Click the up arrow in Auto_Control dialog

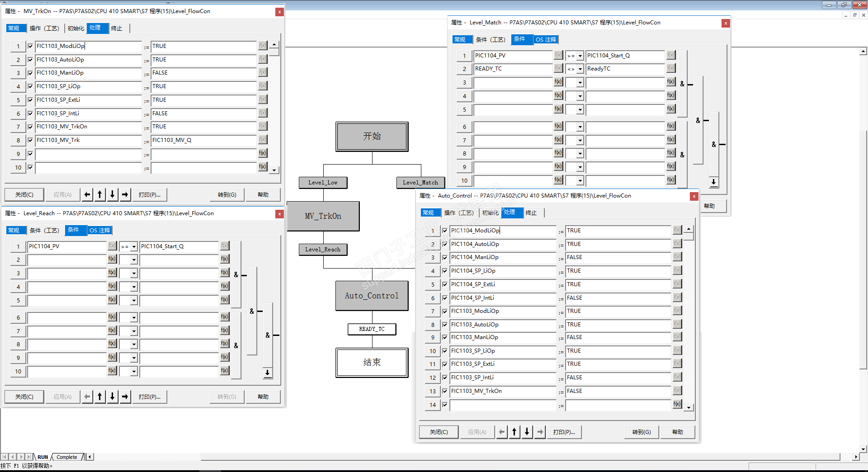pos(514,432)
